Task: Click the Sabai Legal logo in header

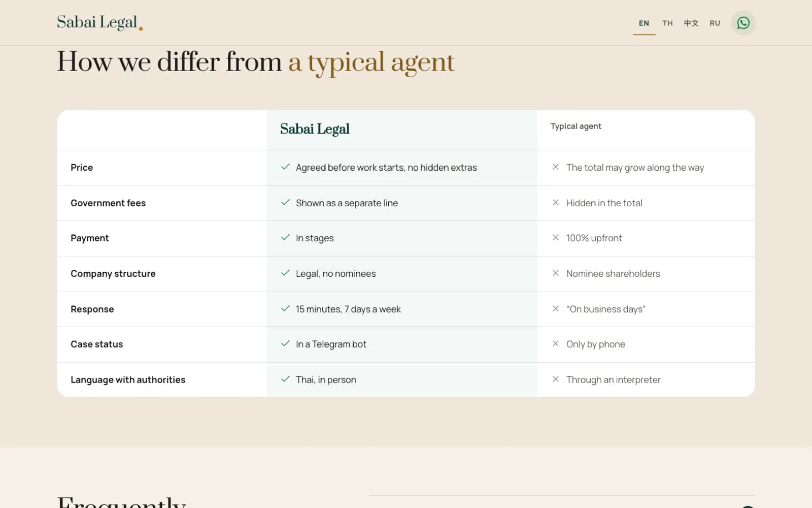Action: pyautogui.click(x=99, y=22)
